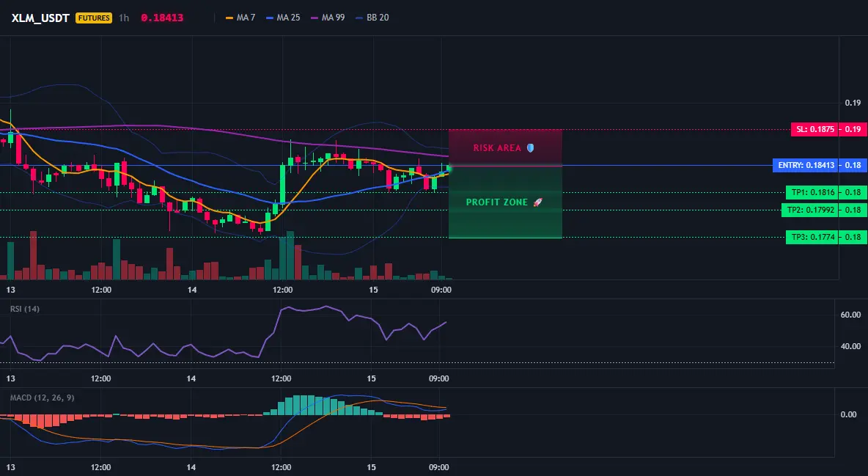Click the TP1: 0.1816 label
This screenshot has width=868, height=476.
pyautogui.click(x=812, y=192)
